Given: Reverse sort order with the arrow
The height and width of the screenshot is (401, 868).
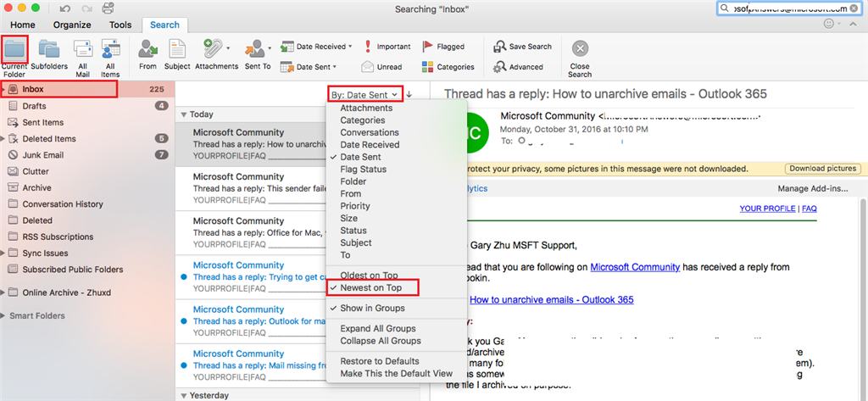Looking at the screenshot, I should click(x=409, y=95).
